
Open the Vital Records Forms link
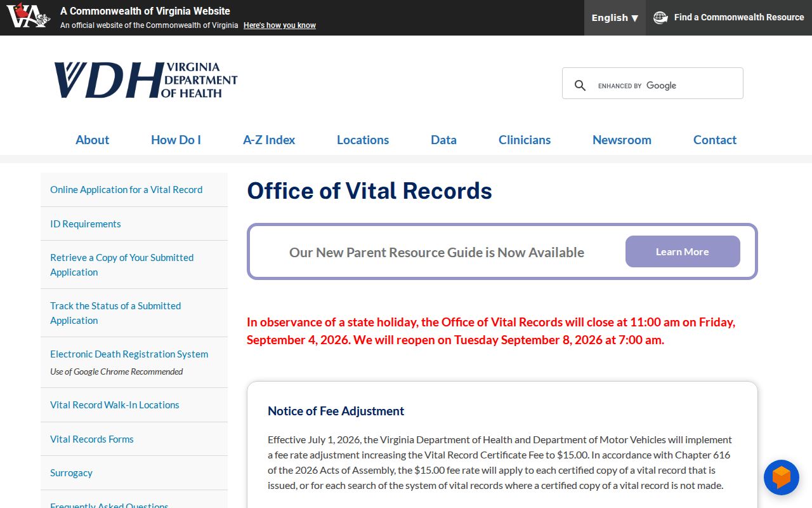[x=92, y=439]
